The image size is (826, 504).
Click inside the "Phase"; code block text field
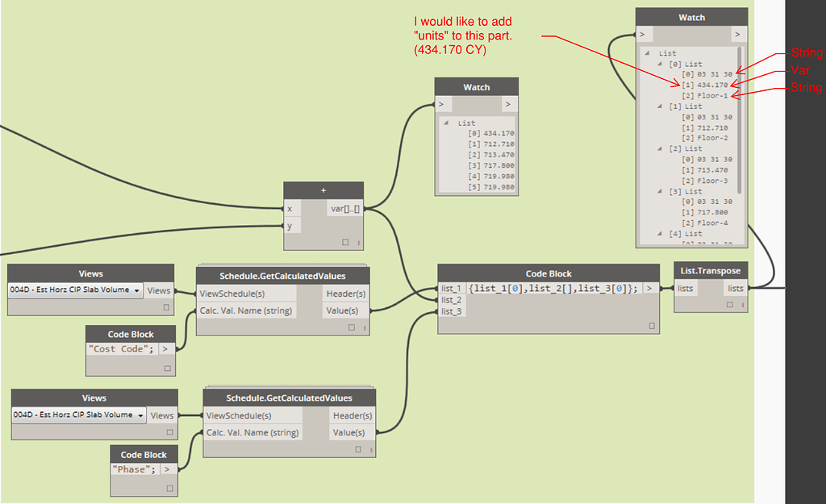coord(133,469)
